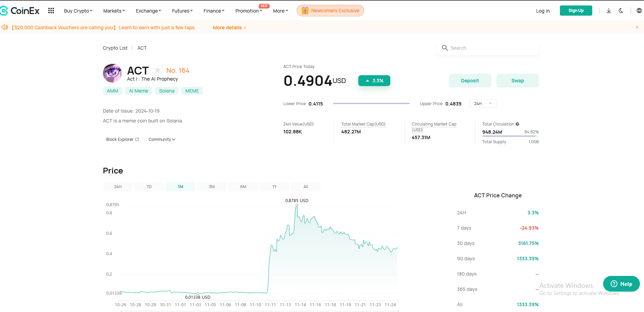Select the All chart tab

(306, 187)
